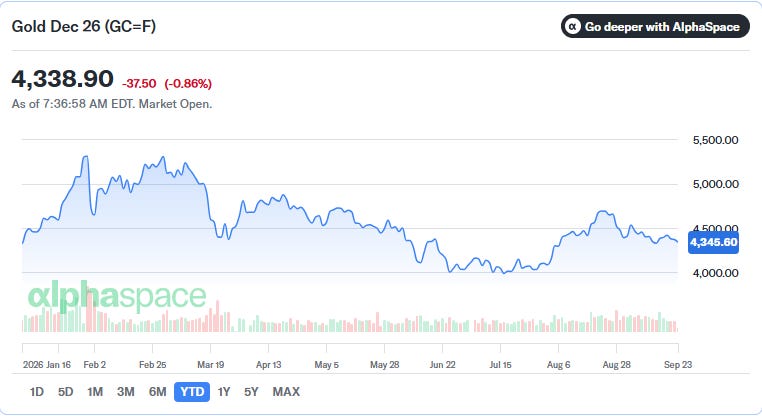Click the alphaspace watermark logo

pos(117,296)
